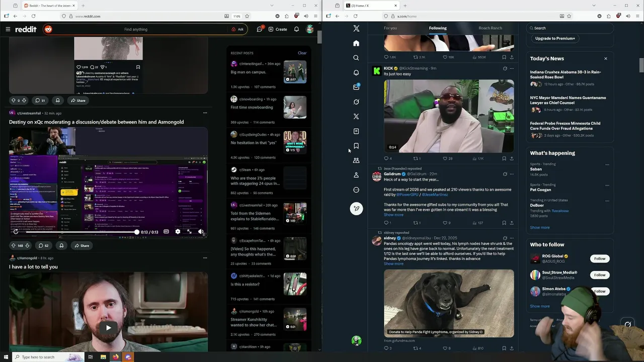
Task: Click Upgrade to Premium+ button
Action: (555, 38)
